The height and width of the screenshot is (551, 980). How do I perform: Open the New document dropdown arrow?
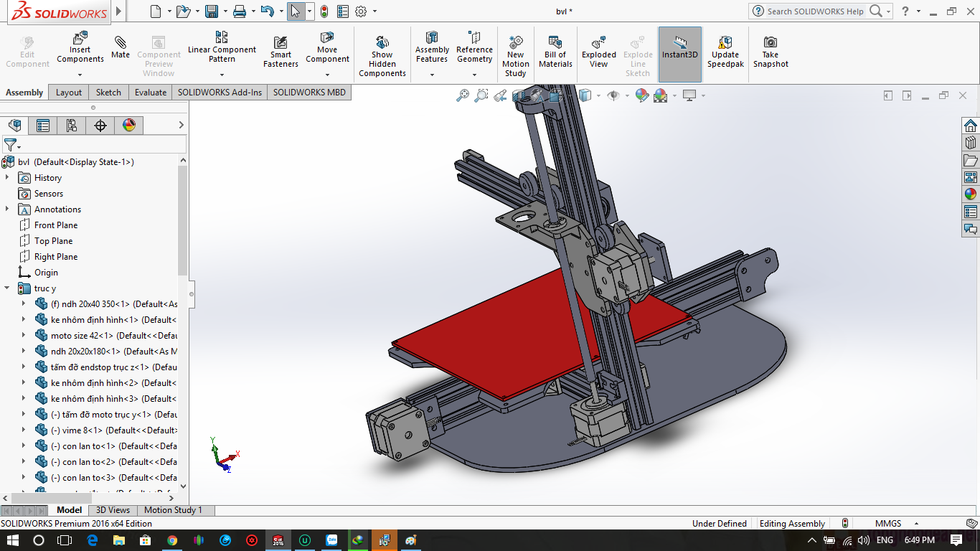click(169, 11)
